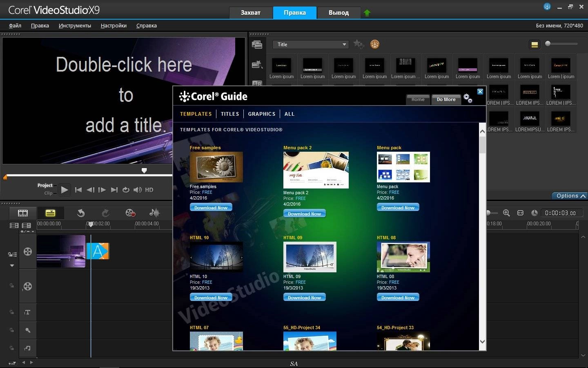
Task: Step to the next frame
Action: coord(102,190)
